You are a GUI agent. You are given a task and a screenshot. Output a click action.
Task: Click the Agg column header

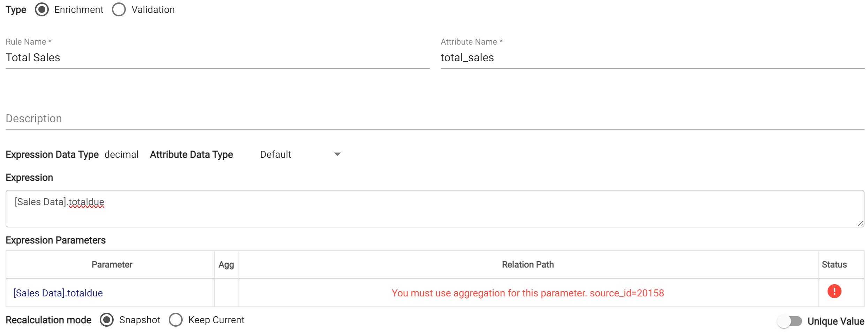coord(226,265)
